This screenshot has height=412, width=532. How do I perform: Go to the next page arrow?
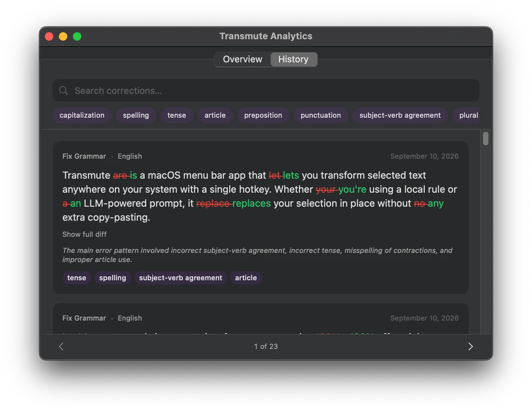471,346
